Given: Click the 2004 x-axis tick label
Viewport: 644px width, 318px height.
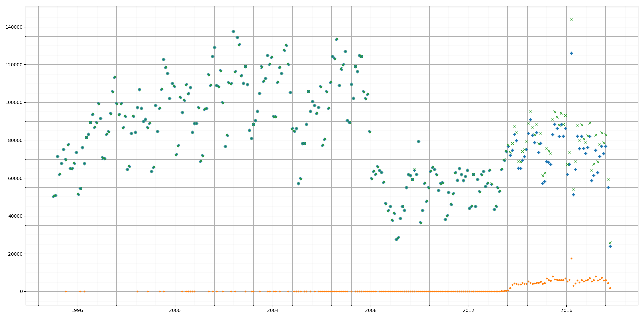Looking at the screenshot, I should point(273,310).
